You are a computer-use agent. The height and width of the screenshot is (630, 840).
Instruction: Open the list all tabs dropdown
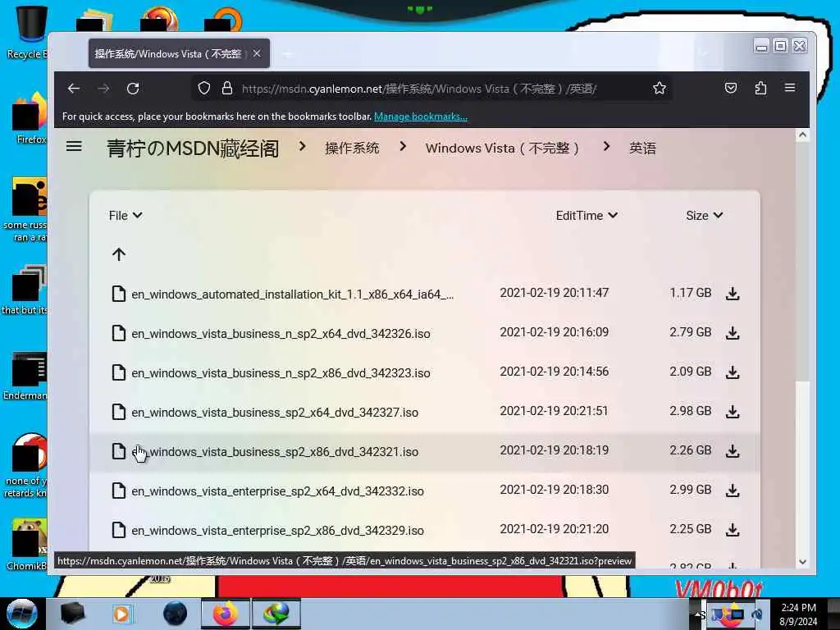(x=703, y=53)
